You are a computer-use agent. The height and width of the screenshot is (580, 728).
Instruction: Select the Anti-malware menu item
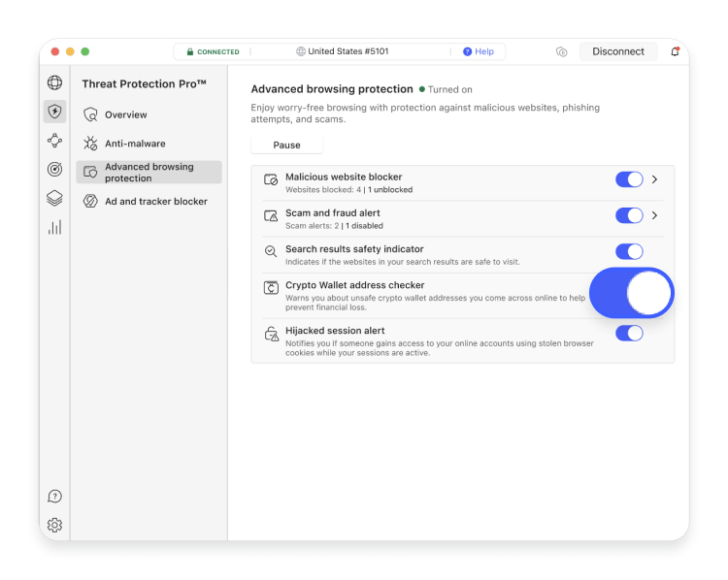coord(135,144)
